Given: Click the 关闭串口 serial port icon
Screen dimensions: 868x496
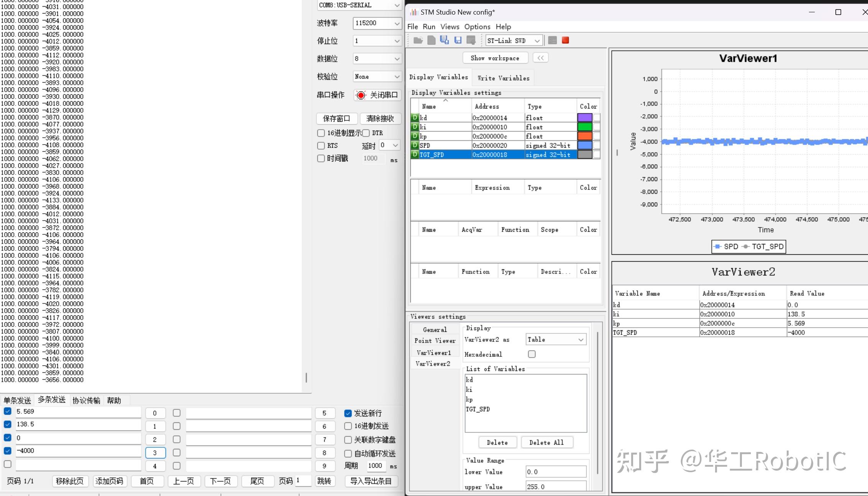Looking at the screenshot, I should click(360, 95).
